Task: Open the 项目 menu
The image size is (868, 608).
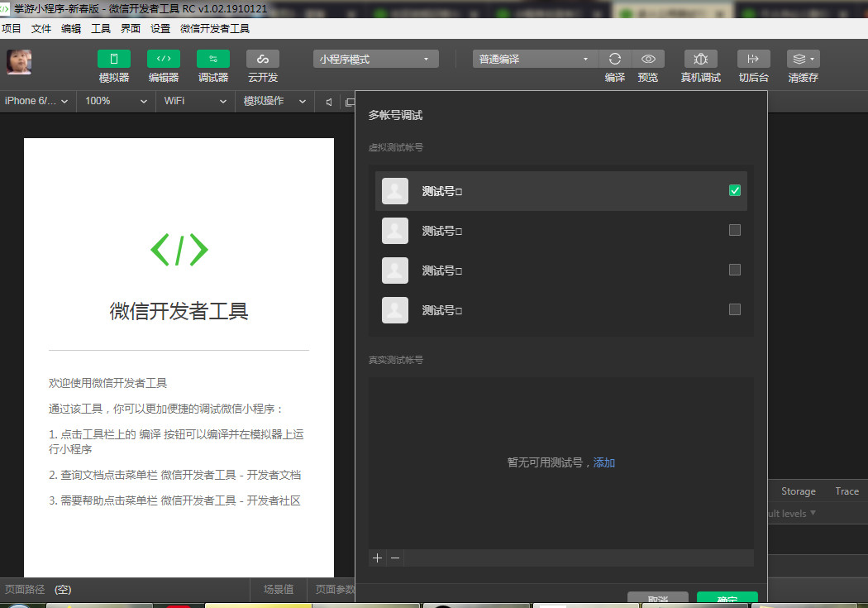Action: pos(11,29)
